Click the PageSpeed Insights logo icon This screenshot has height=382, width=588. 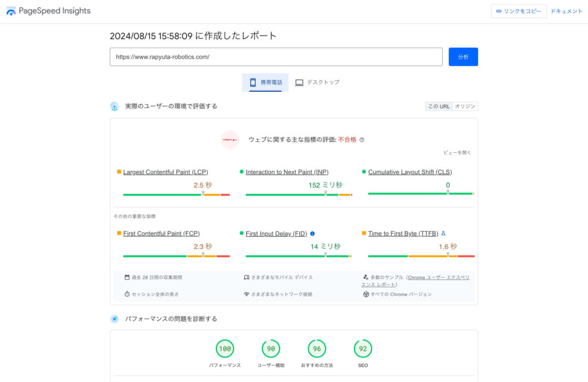coord(11,11)
